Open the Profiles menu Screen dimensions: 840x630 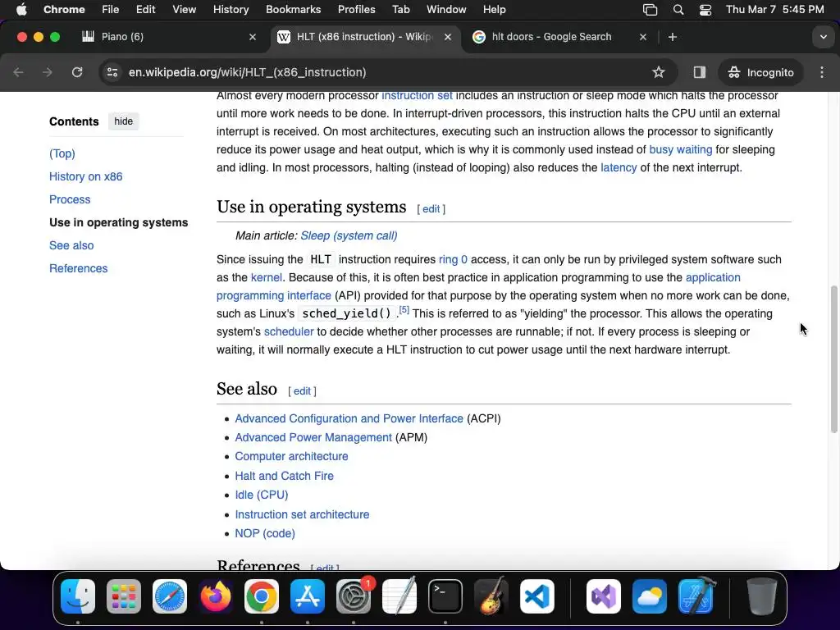[x=356, y=10]
